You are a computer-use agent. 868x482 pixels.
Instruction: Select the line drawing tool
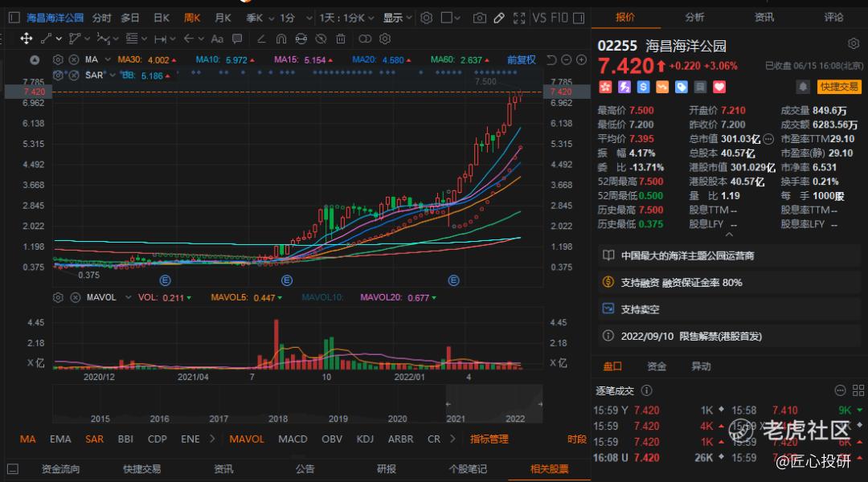point(47,39)
